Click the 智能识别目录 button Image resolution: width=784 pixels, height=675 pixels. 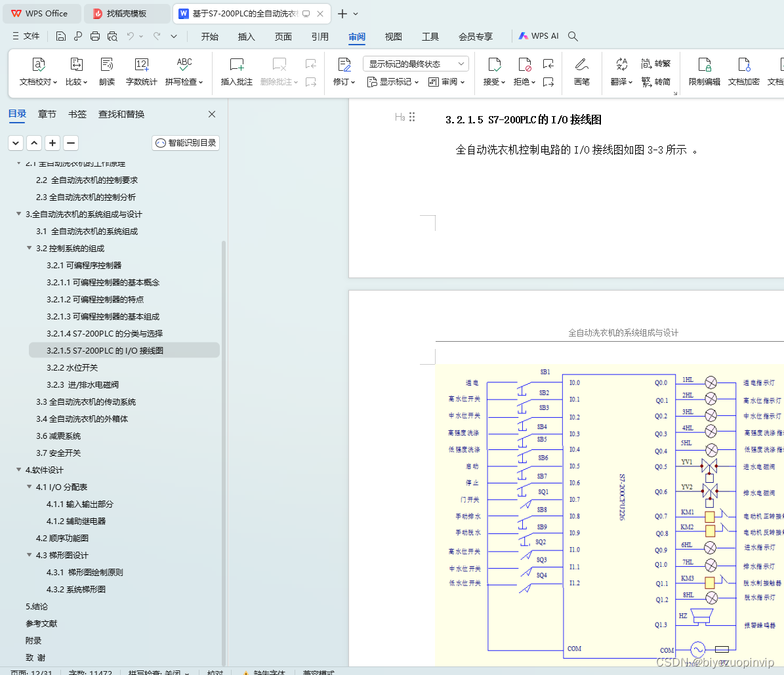click(x=186, y=142)
